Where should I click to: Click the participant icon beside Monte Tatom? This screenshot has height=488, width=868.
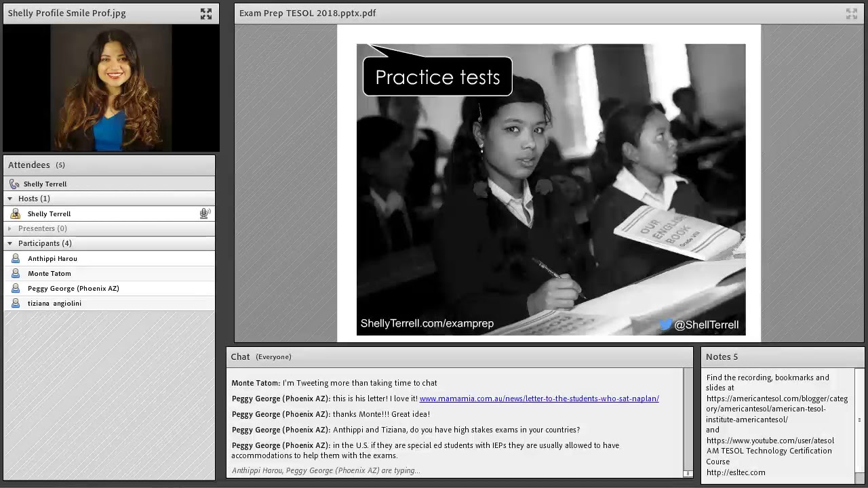(x=16, y=274)
